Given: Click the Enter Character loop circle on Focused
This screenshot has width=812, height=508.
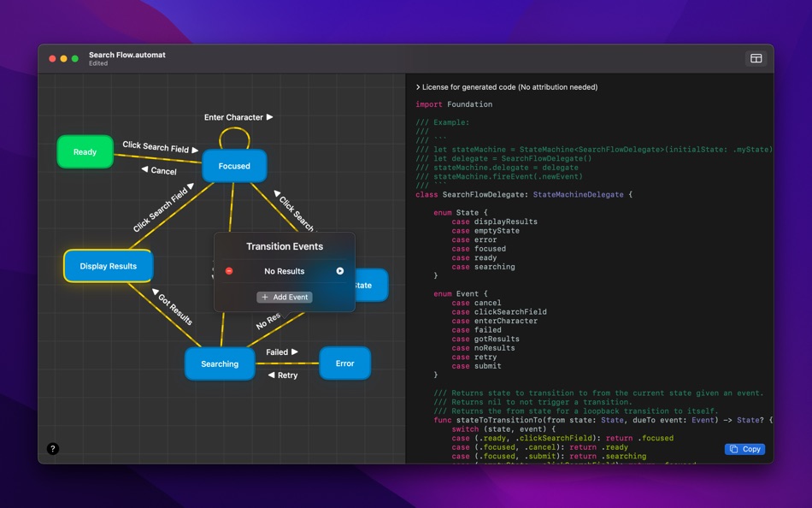Looking at the screenshot, I should (x=234, y=139).
